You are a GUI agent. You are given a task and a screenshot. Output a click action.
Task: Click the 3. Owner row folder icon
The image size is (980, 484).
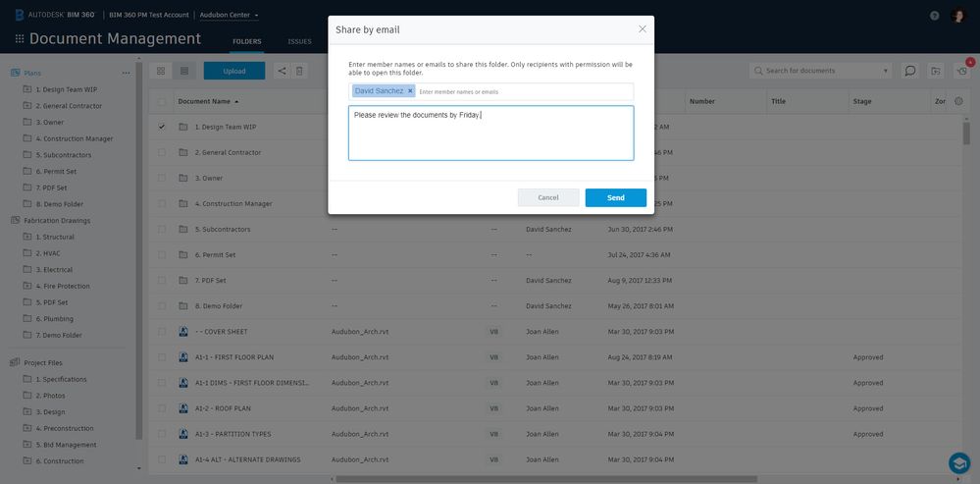pos(183,178)
